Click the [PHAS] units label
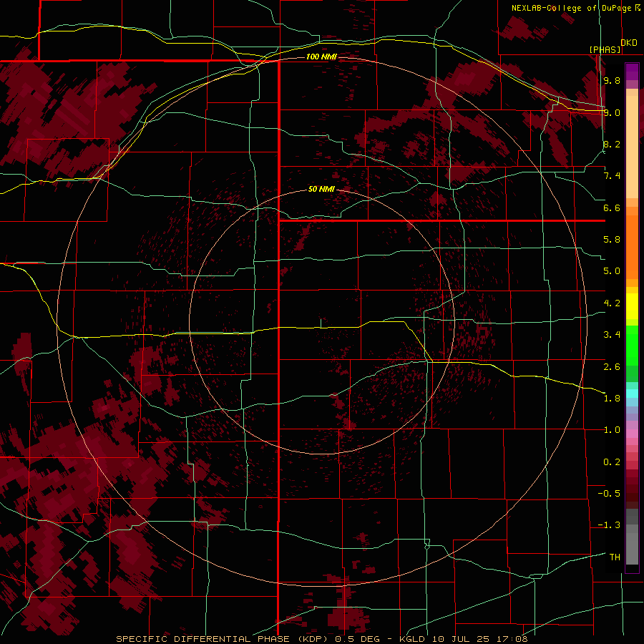644x644 pixels. [605, 49]
